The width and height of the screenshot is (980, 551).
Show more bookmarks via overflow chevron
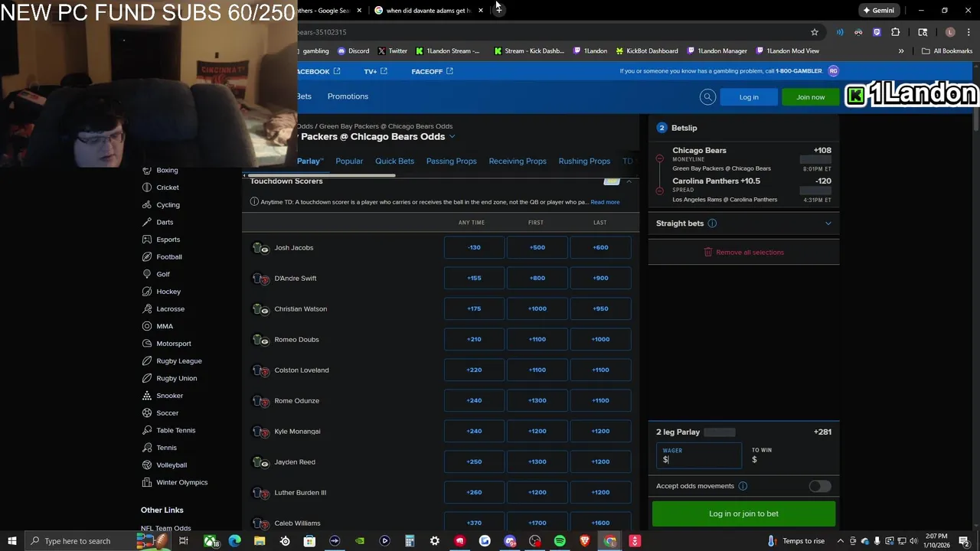pos(901,51)
